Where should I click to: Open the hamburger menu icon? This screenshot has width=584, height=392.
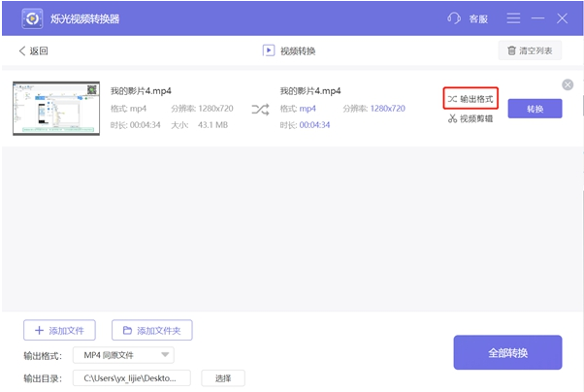point(513,18)
